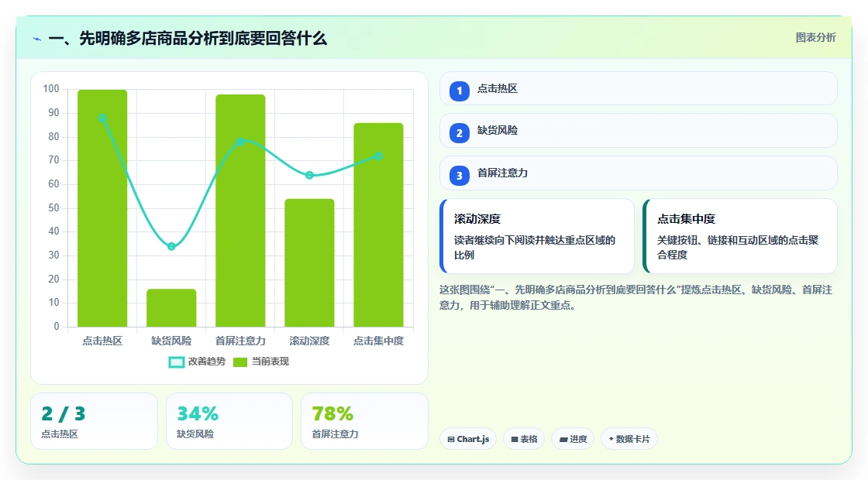Click the trend line point above 缺货风险
Screen dimensions: 868x480
[171, 246]
